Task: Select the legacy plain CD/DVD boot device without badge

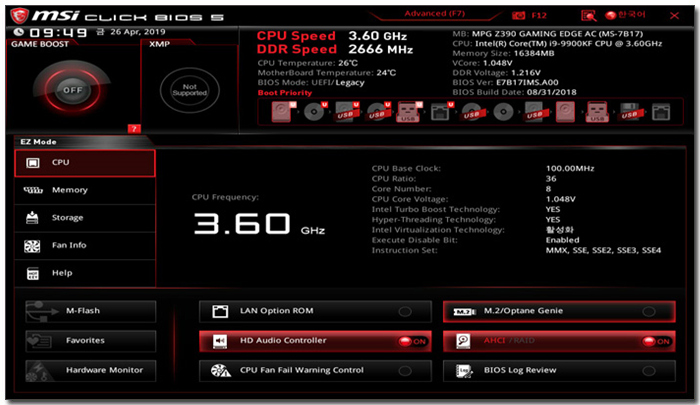Action: click(x=503, y=112)
